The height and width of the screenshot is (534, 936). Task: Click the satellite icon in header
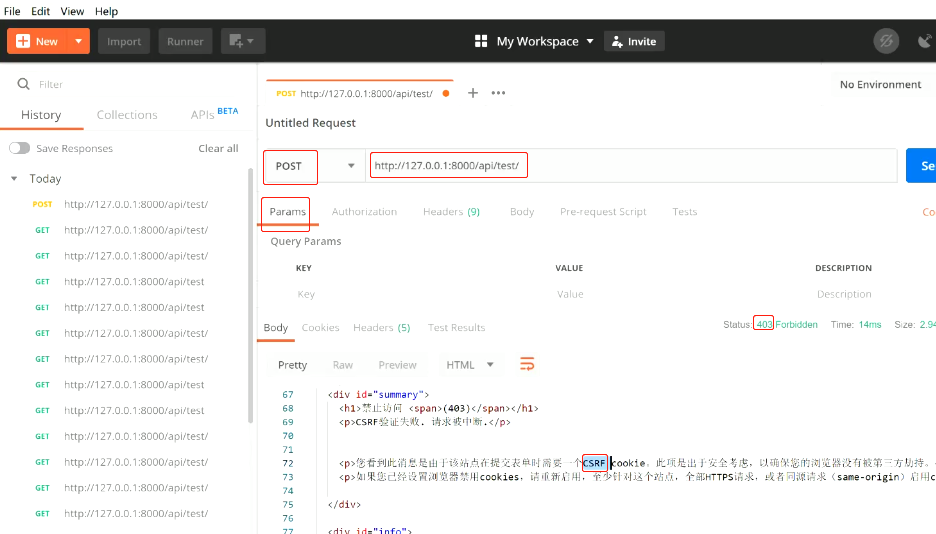pos(925,41)
